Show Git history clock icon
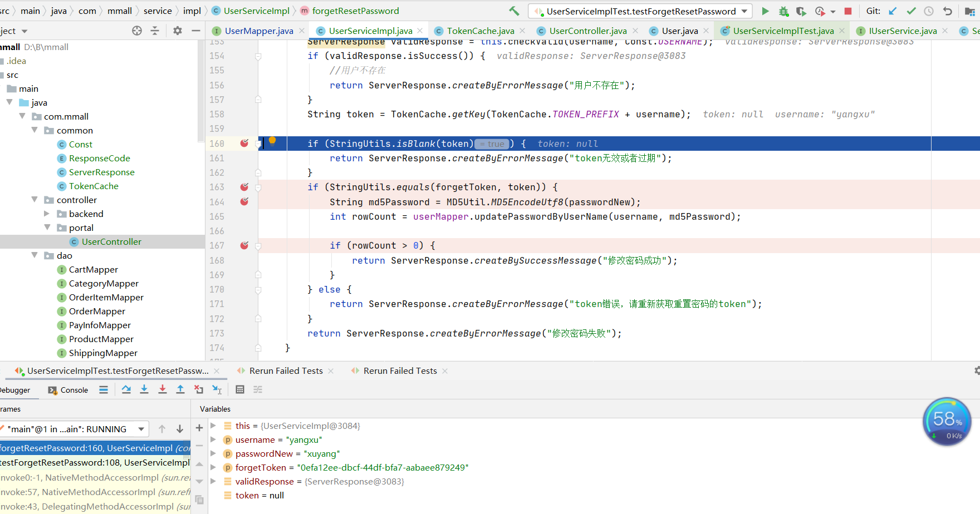980x514 pixels. 929,11
